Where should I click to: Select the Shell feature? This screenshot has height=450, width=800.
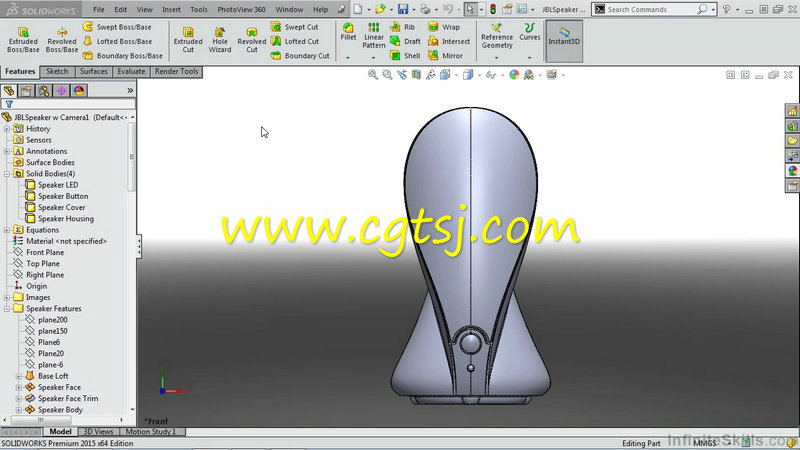coord(405,56)
